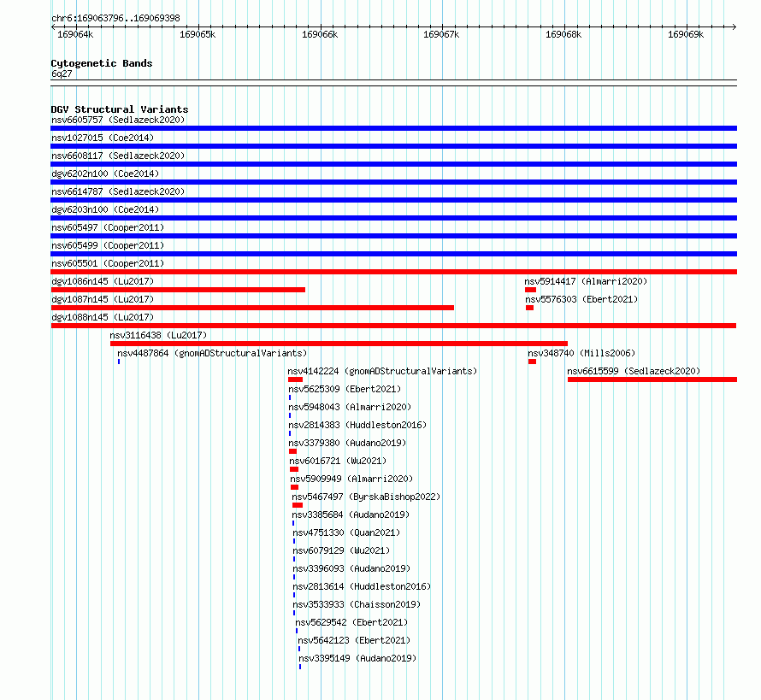
Task: Select the small red bar under nsv348740
Action: pyautogui.click(x=533, y=362)
